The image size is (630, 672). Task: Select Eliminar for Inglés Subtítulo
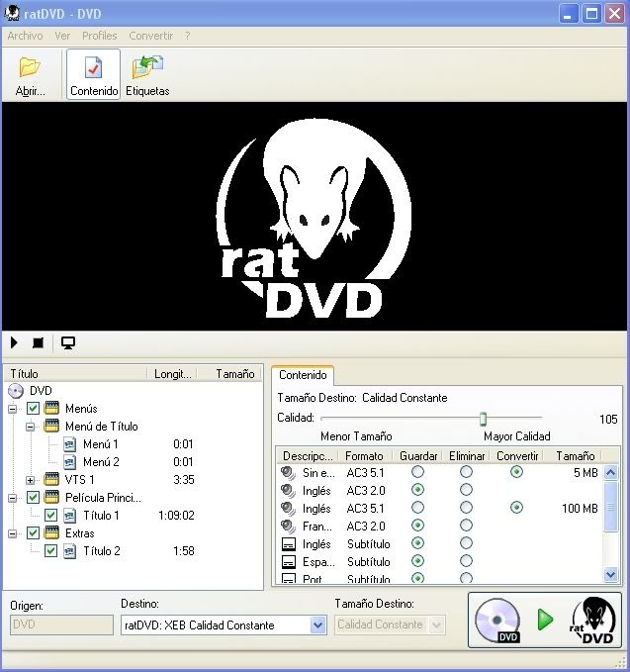(x=466, y=543)
